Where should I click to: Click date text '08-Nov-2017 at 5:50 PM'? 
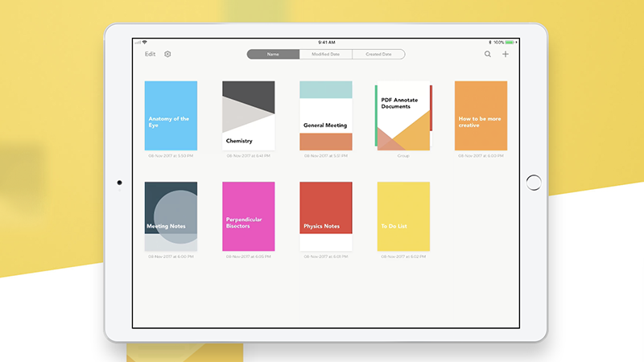point(171,156)
